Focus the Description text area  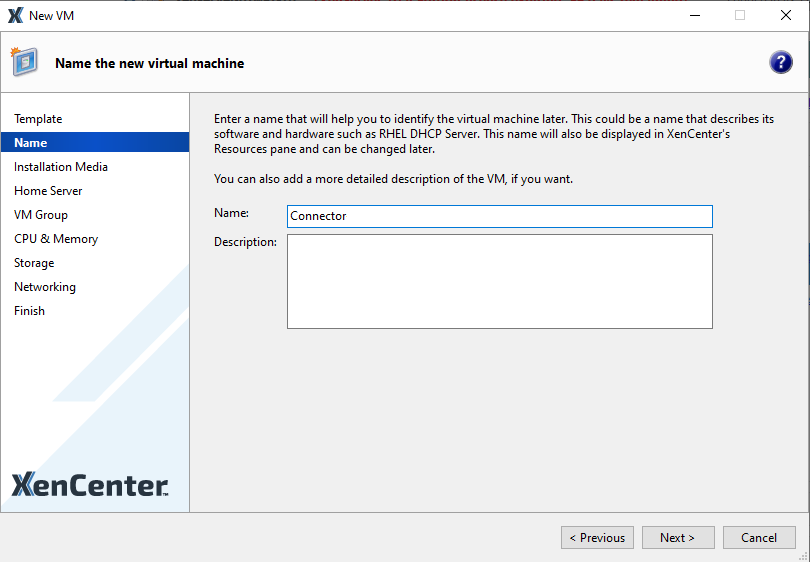pos(500,282)
